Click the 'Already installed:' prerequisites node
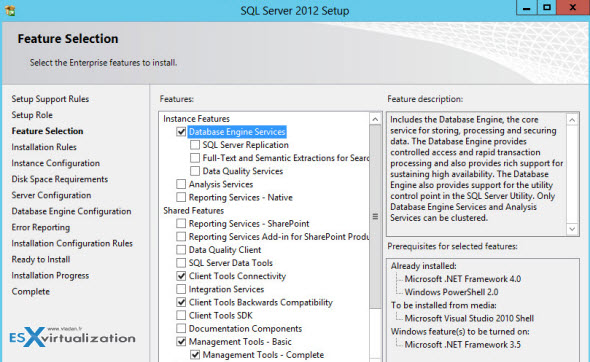This screenshot has width=590, height=362. (423, 266)
